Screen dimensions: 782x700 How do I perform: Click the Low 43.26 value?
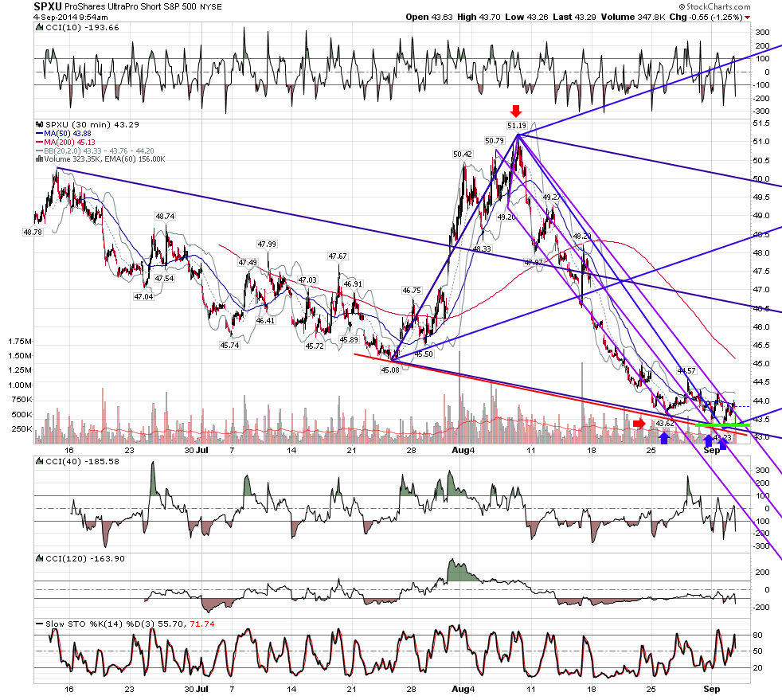point(526,17)
